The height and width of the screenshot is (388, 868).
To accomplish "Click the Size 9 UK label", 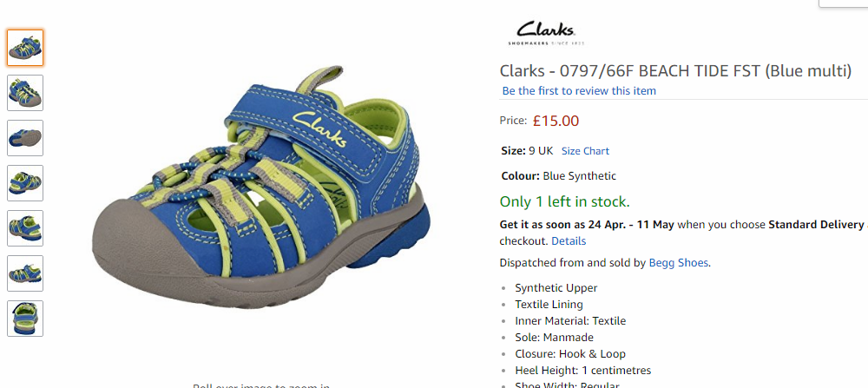I will 527,151.
